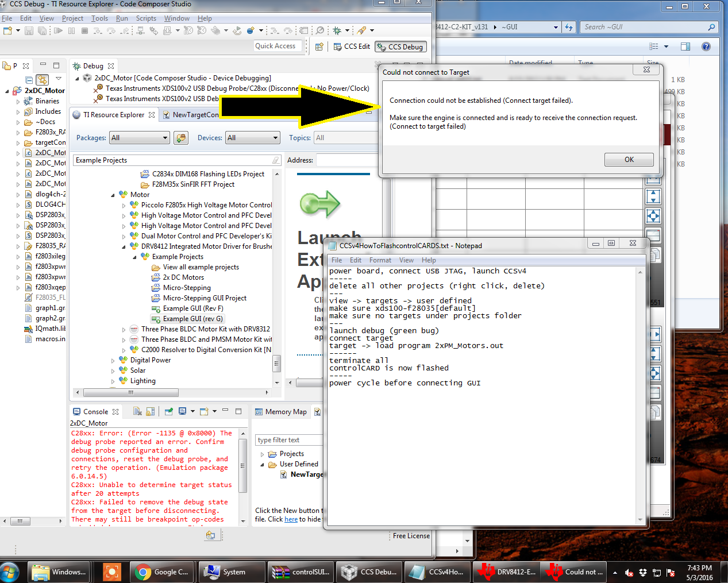Click the Quick Access field

[278, 46]
